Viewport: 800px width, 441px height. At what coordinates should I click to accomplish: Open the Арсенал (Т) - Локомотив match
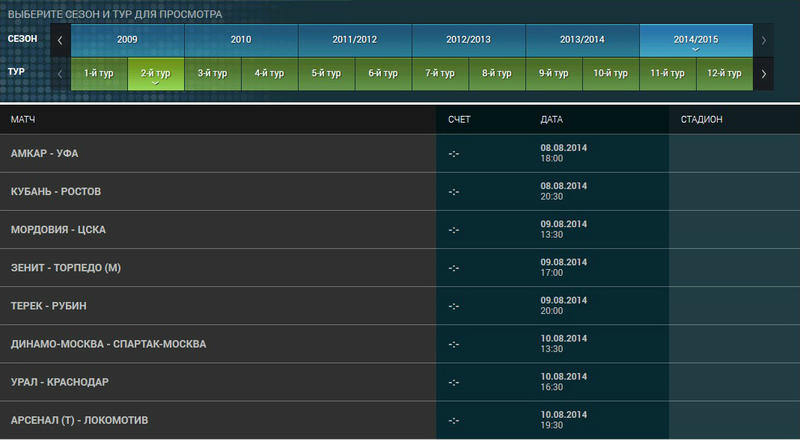(79, 420)
